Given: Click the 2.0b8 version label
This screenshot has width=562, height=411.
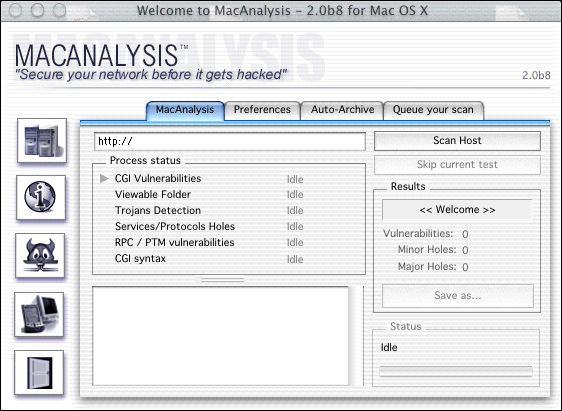Looking at the screenshot, I should coord(536,75).
